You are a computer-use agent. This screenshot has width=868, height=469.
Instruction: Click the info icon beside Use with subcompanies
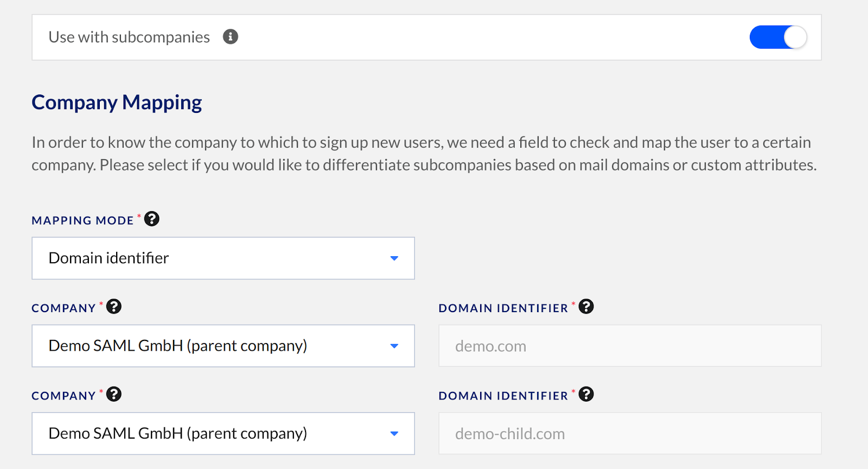click(231, 36)
